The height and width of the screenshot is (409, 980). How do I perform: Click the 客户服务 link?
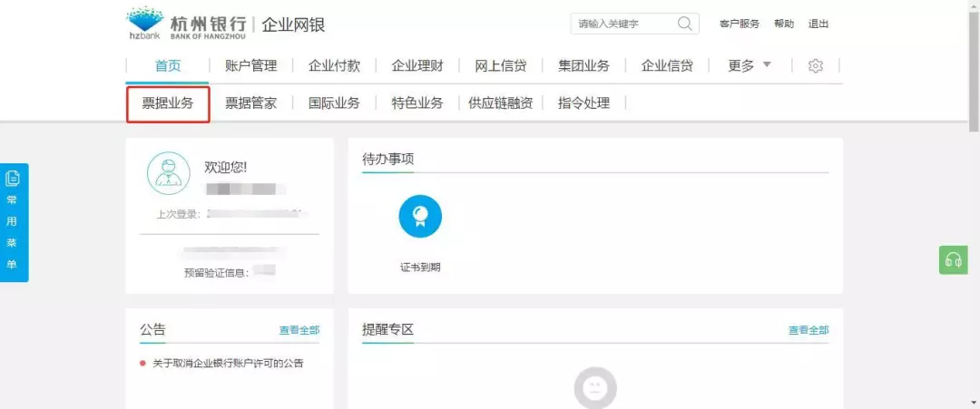(x=740, y=24)
